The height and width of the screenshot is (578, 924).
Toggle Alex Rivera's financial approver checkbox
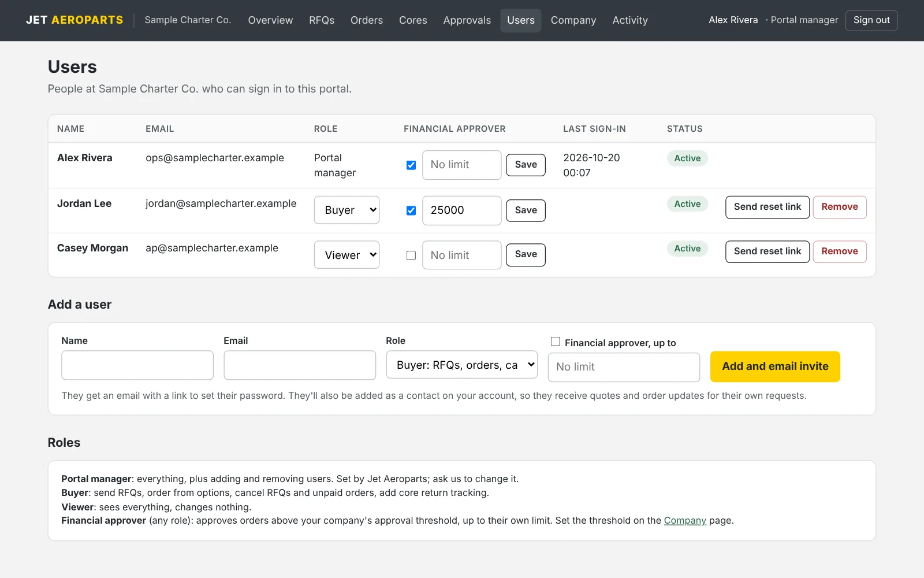coord(411,165)
